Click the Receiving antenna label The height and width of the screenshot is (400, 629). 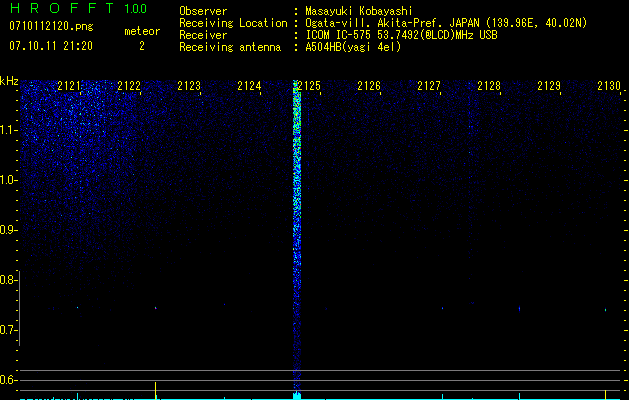pyautogui.click(x=230, y=47)
